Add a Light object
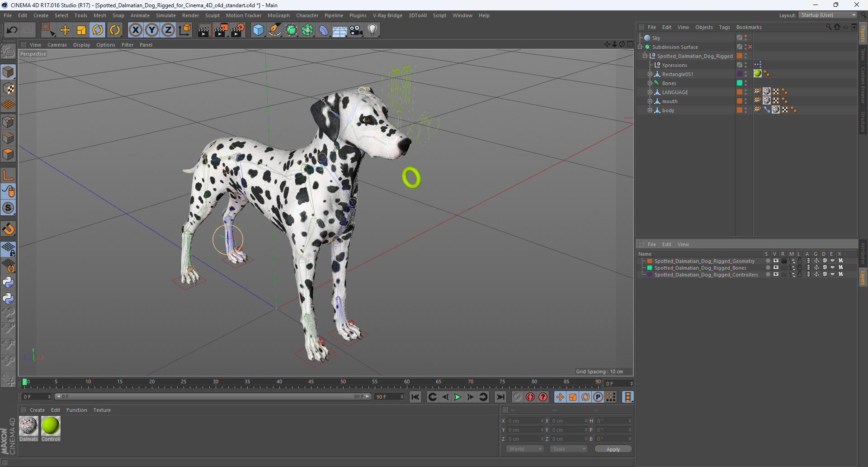Screen dimensions: 868x467 [x=373, y=30]
